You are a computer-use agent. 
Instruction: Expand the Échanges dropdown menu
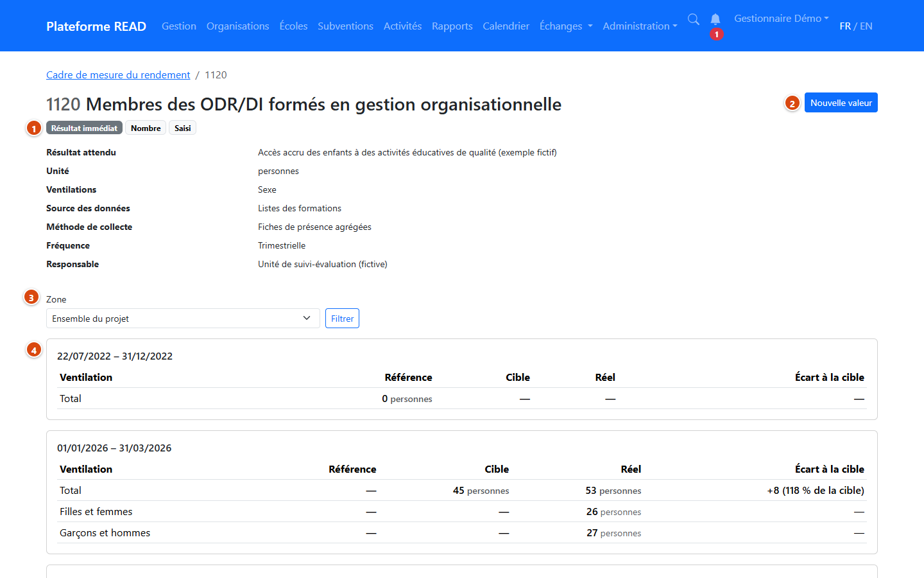pyautogui.click(x=566, y=26)
